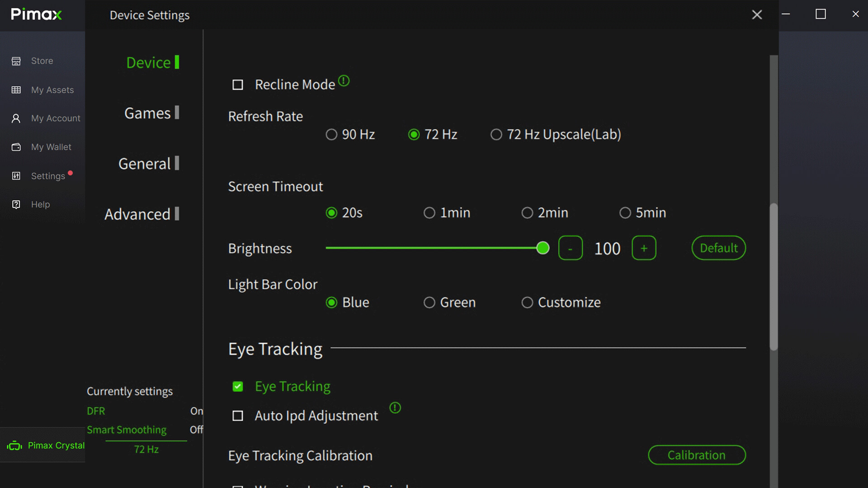Reset brightness with the Default button
The image size is (868, 488).
[x=718, y=248]
